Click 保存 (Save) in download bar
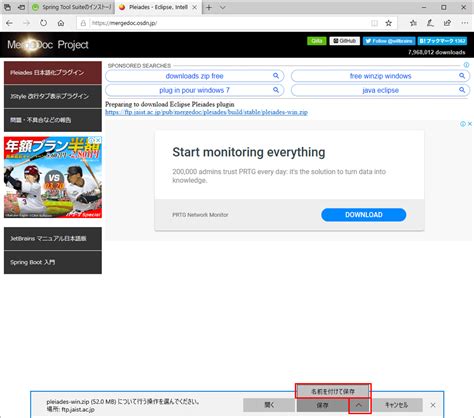 pyautogui.click(x=322, y=405)
